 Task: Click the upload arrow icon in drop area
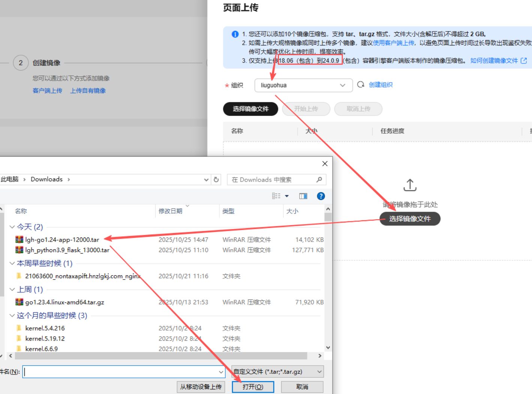[x=410, y=185]
